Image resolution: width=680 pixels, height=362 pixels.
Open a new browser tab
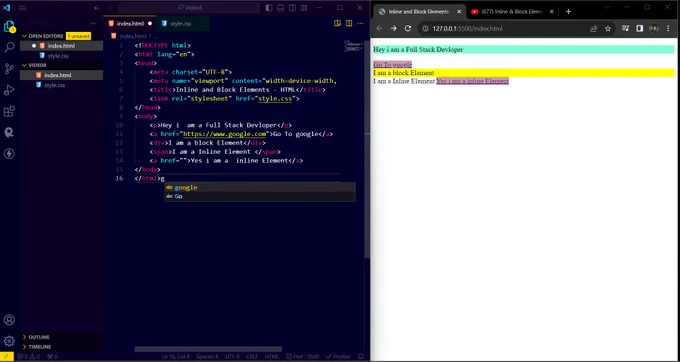click(568, 12)
